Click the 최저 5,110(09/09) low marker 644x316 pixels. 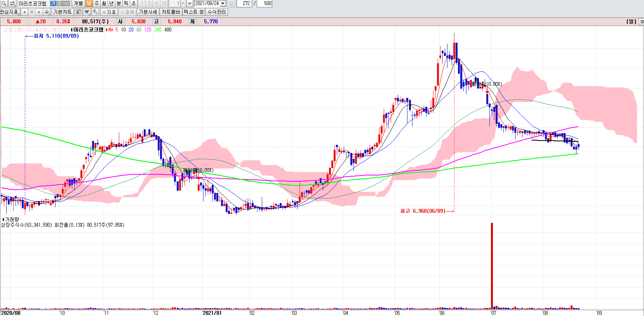pyautogui.click(x=56, y=36)
